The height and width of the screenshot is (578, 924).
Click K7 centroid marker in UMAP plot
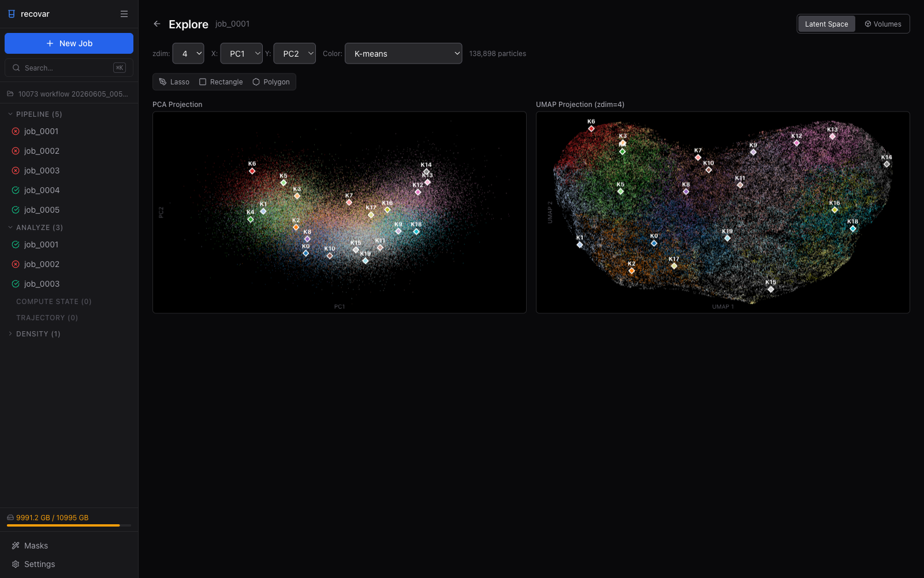[x=698, y=157]
